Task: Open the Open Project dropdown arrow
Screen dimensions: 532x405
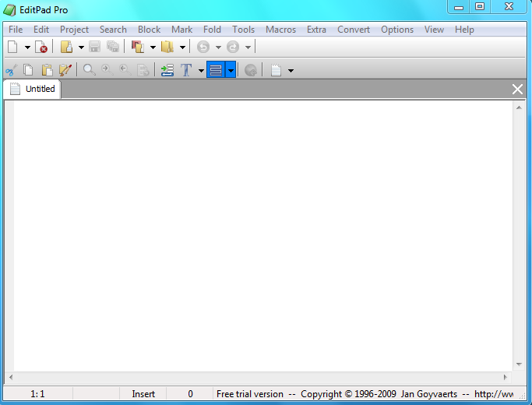Action: (153, 48)
